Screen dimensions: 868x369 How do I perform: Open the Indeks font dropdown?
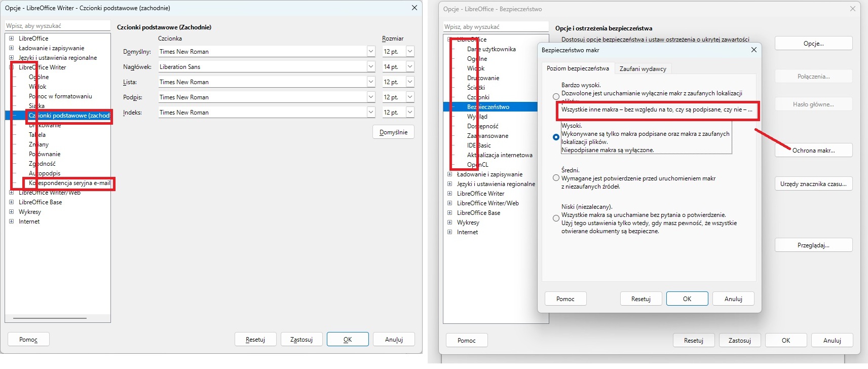pyautogui.click(x=371, y=112)
